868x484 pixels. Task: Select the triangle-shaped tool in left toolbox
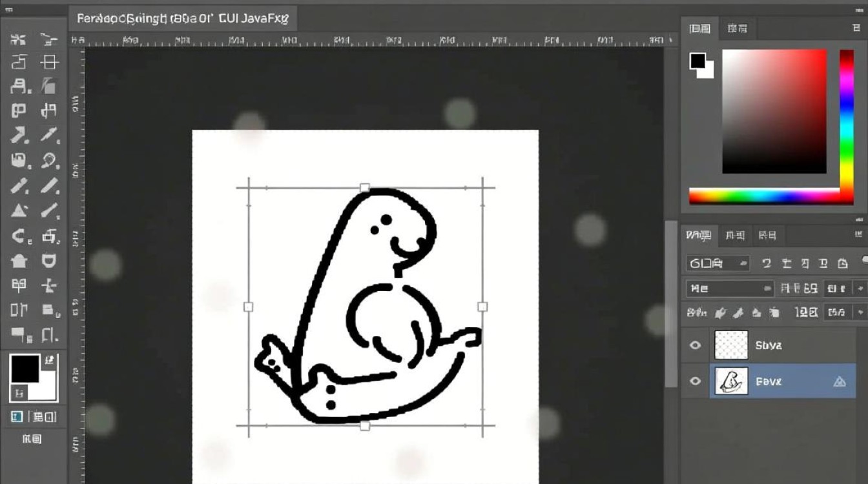pos(19,210)
